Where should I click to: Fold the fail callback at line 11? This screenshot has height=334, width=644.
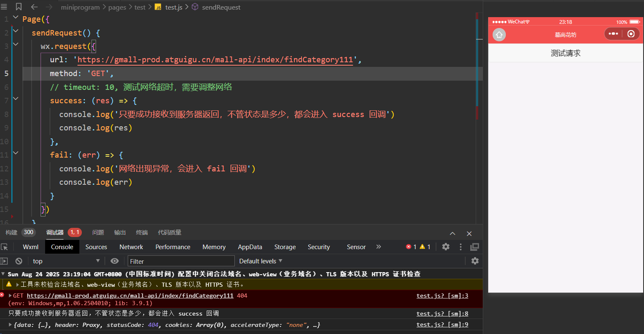[15, 153]
